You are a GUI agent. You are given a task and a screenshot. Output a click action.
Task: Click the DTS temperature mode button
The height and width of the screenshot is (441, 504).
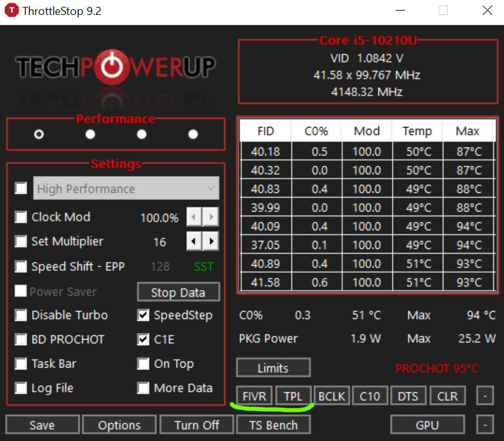[x=408, y=396]
